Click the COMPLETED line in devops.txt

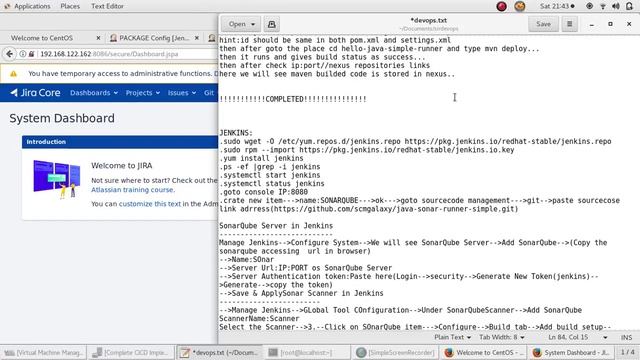pyautogui.click(x=293, y=99)
